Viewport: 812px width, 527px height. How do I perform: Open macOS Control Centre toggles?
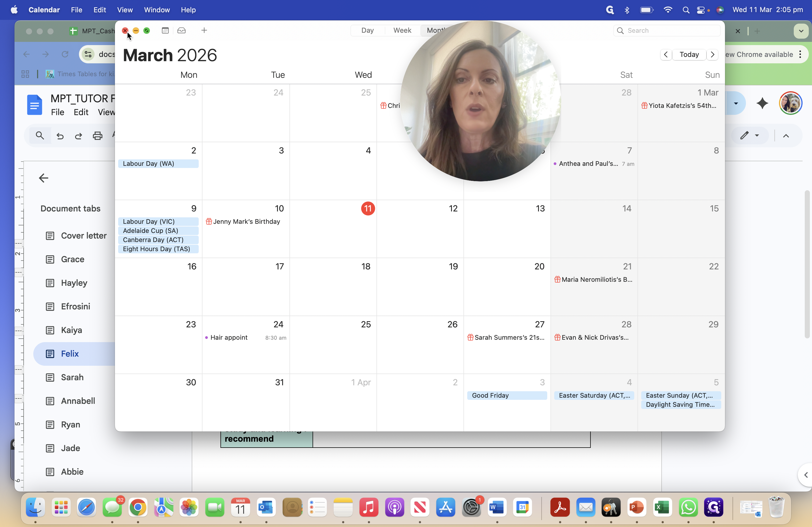(x=701, y=10)
